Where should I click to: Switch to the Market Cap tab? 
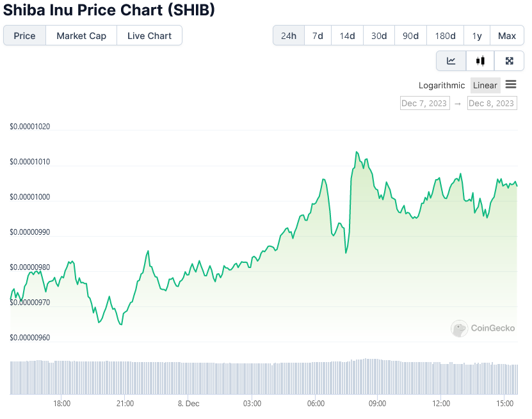81,36
